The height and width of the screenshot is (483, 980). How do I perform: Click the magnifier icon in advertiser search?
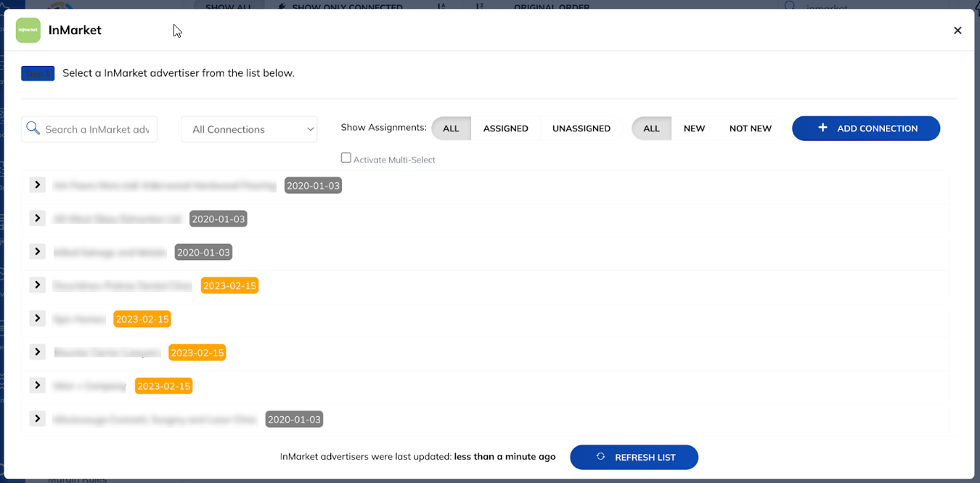point(33,129)
